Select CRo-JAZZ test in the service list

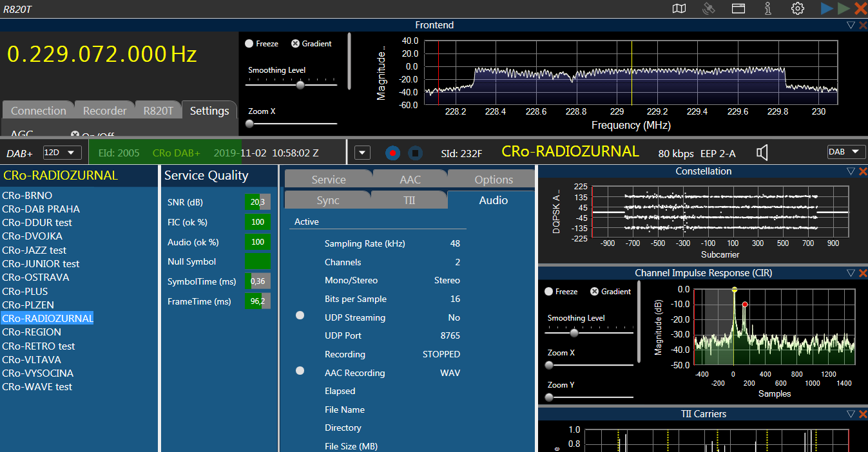tap(34, 250)
